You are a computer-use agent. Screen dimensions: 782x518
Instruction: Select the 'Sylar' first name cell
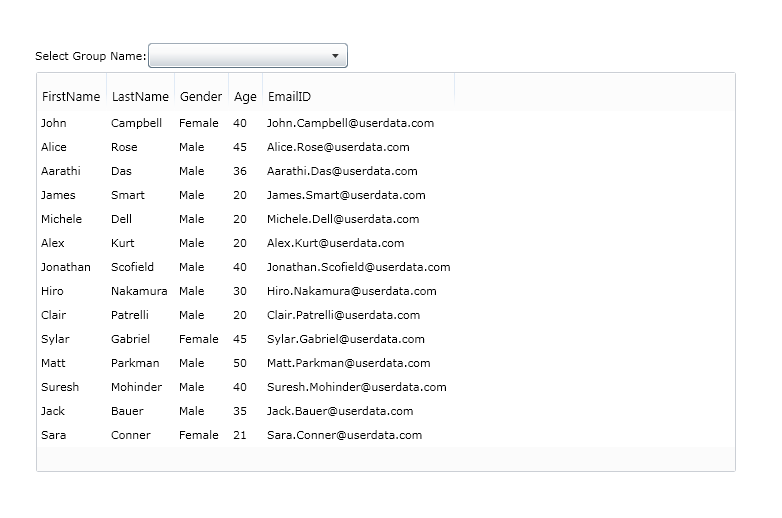tap(55, 339)
